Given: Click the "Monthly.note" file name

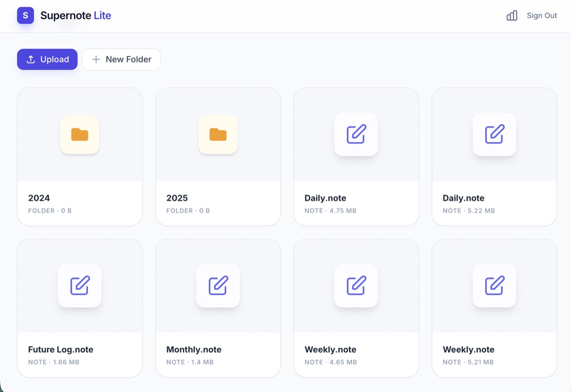Looking at the screenshot, I should 194,350.
